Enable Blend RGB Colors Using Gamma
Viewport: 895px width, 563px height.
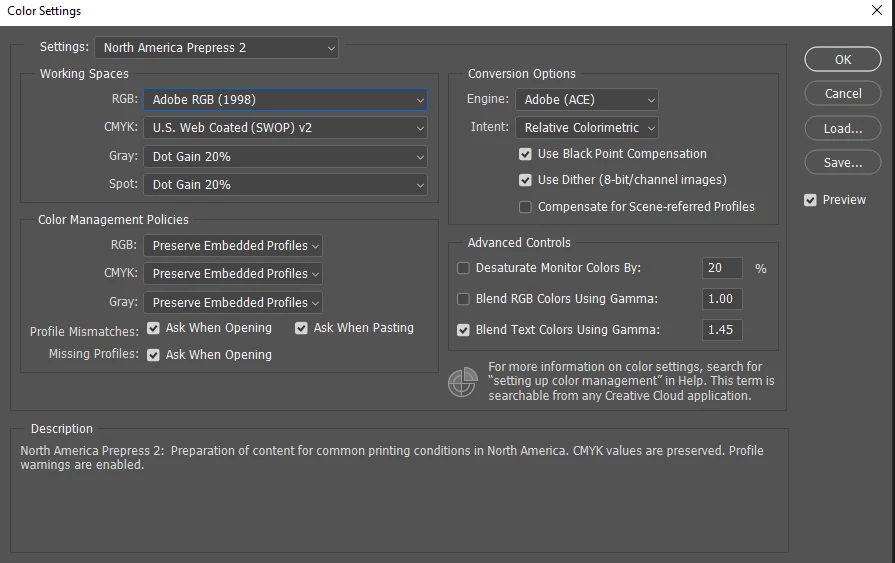463,299
